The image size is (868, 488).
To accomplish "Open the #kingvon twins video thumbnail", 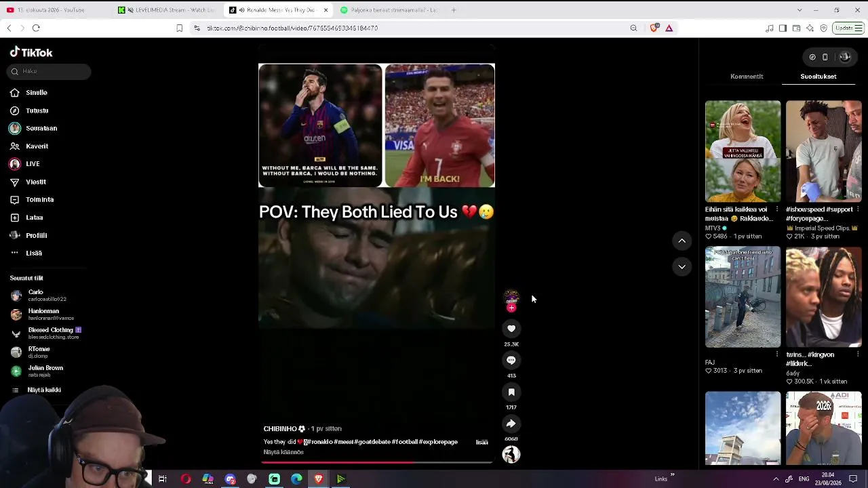I will (823, 297).
